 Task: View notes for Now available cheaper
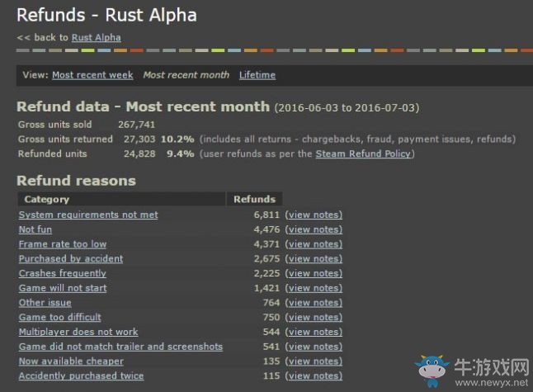click(314, 361)
